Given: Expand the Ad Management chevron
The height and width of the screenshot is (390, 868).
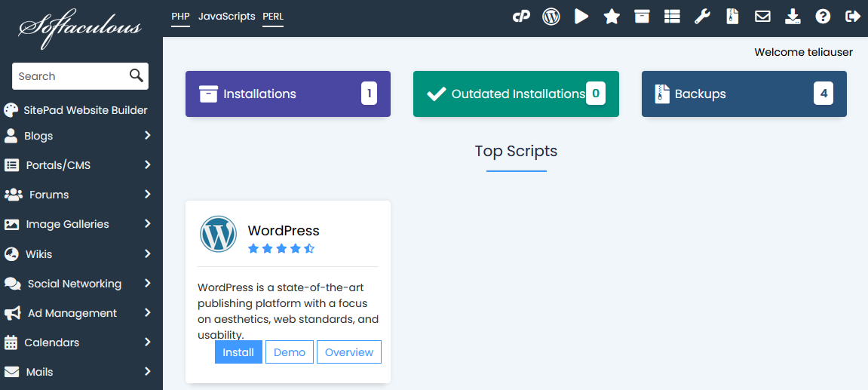Looking at the screenshot, I should (x=148, y=312).
